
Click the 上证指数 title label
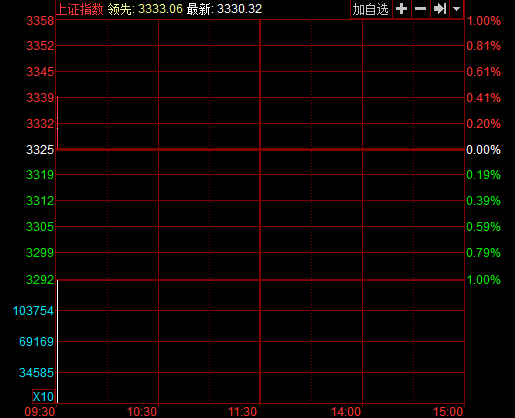pos(80,9)
